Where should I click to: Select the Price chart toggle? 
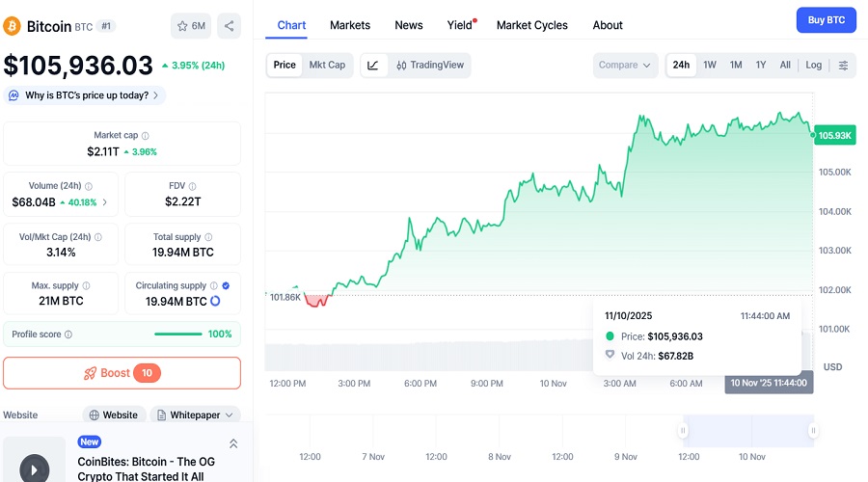click(x=285, y=66)
